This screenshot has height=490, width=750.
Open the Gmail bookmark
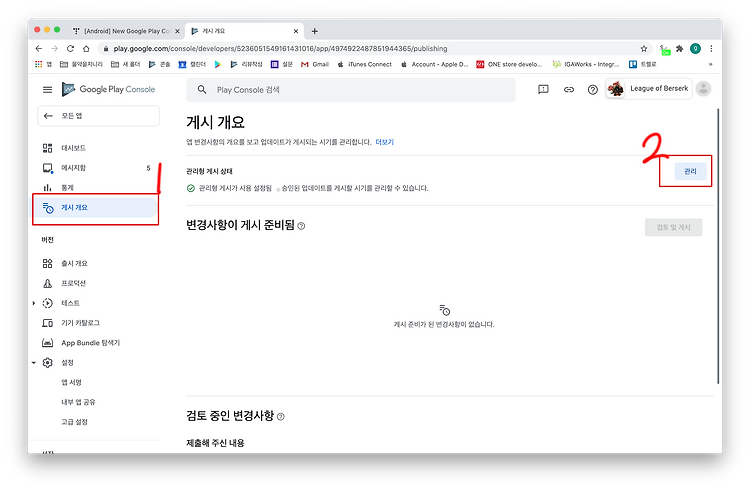tap(315, 64)
